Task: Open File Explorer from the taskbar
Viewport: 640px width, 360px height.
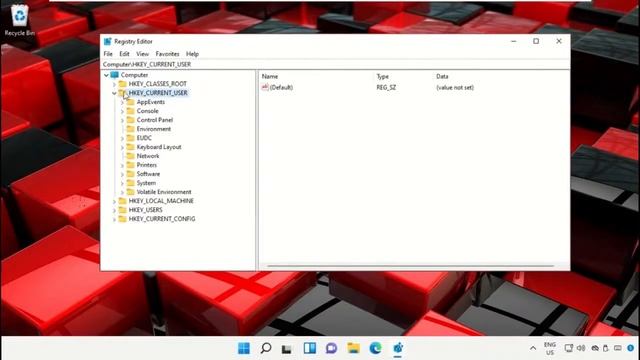Action: tap(353, 348)
